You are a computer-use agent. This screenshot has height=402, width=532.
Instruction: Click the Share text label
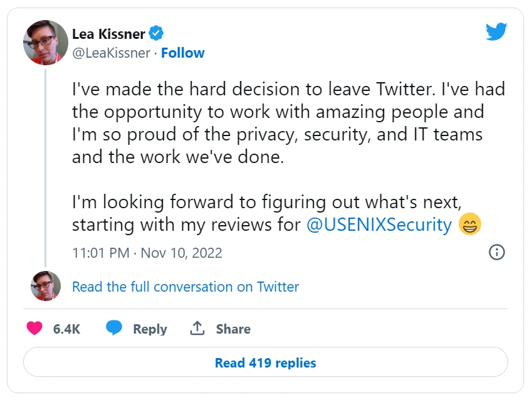(233, 329)
